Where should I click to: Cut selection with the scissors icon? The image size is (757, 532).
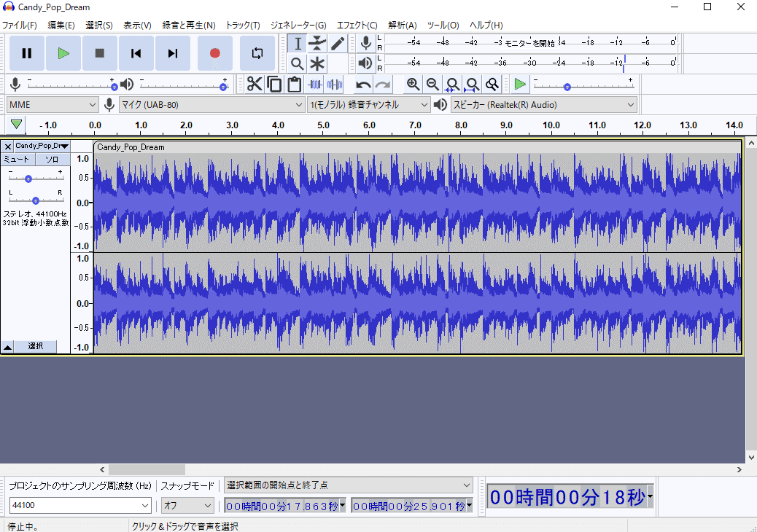point(255,85)
